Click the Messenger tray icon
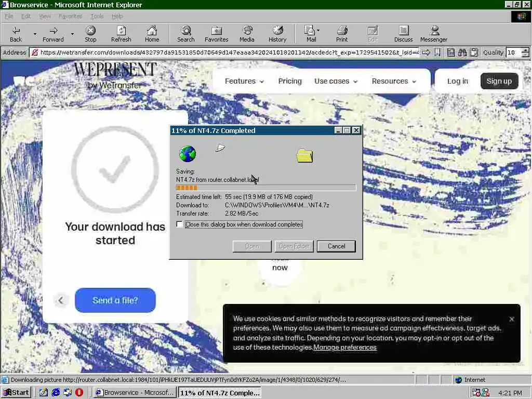The width and height of the screenshot is (532, 399). point(486,393)
